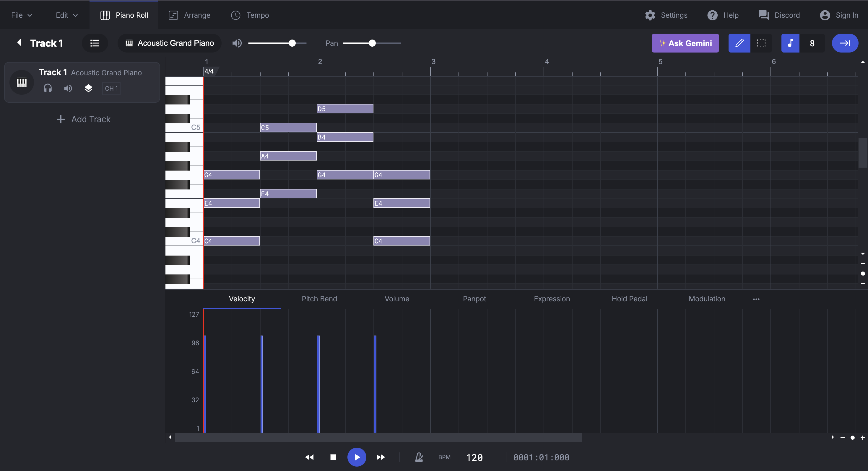Mute Track 1 in track list
The height and width of the screenshot is (471, 868).
pos(68,88)
